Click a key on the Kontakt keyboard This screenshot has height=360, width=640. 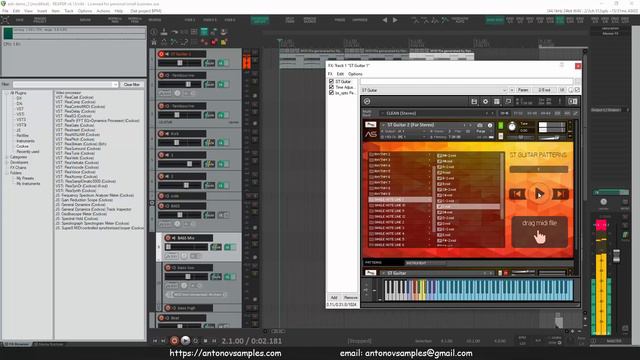pos(478,290)
